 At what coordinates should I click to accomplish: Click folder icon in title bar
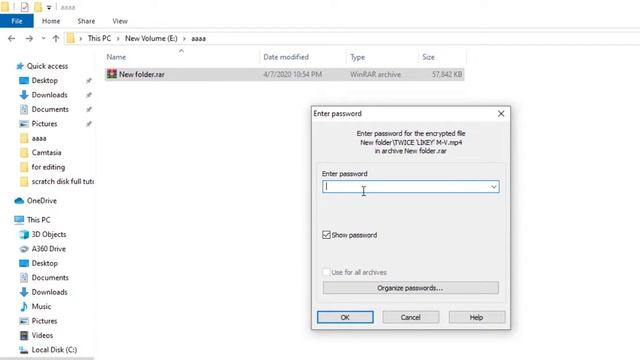(x=5, y=7)
